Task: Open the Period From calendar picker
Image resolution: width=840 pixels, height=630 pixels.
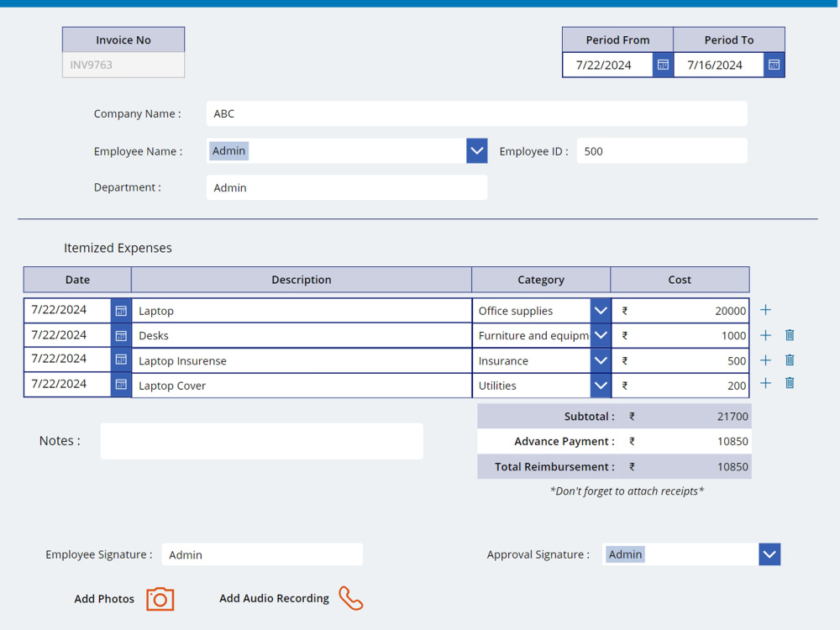Action: point(663,65)
